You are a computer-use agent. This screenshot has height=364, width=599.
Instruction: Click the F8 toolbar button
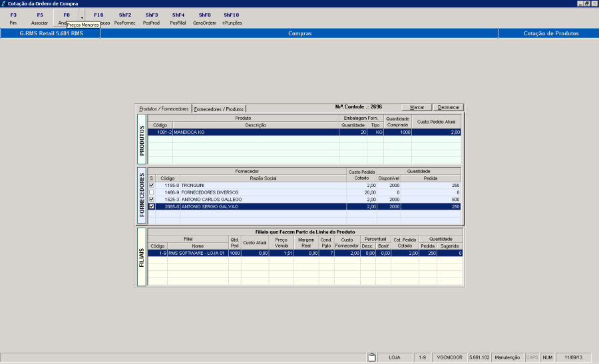click(67, 19)
